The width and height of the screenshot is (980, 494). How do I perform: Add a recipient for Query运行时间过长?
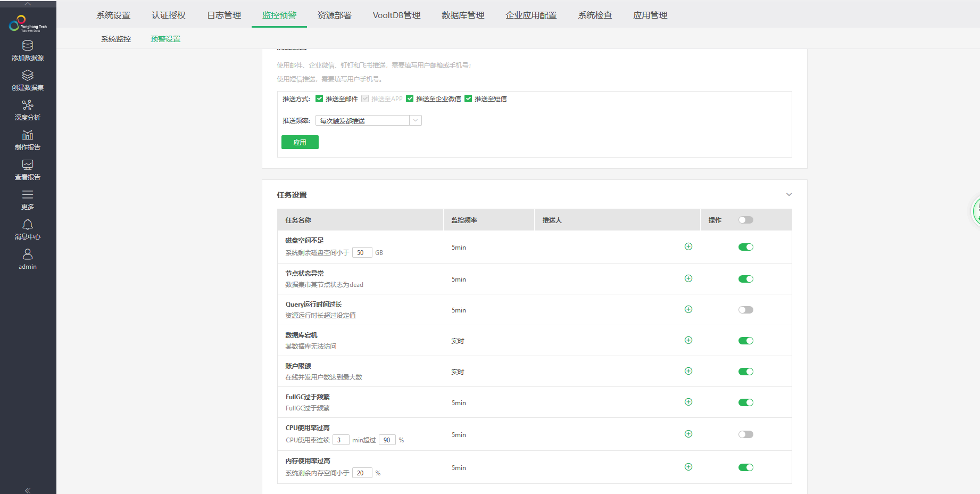click(688, 309)
